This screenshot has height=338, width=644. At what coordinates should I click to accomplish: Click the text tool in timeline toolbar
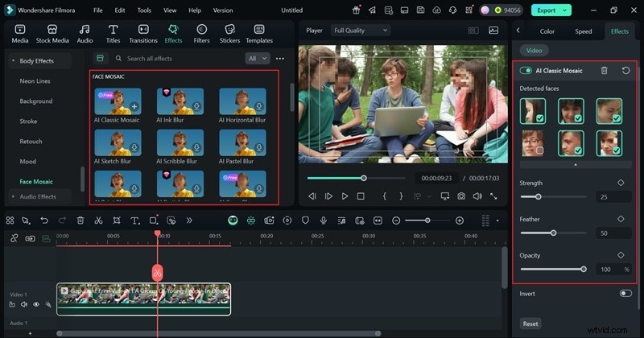pyautogui.click(x=134, y=221)
